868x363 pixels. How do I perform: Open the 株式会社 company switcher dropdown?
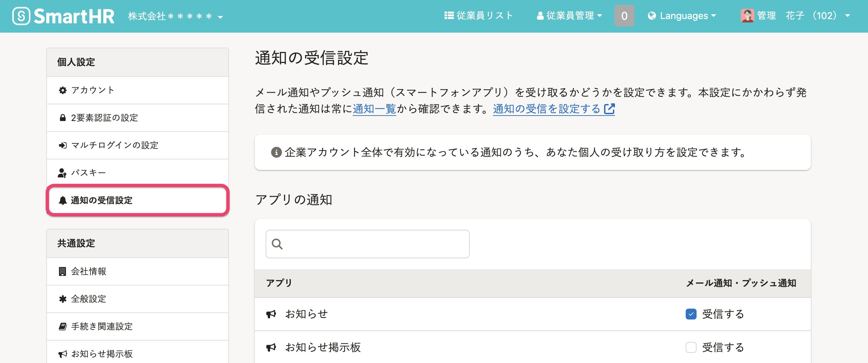point(175,16)
